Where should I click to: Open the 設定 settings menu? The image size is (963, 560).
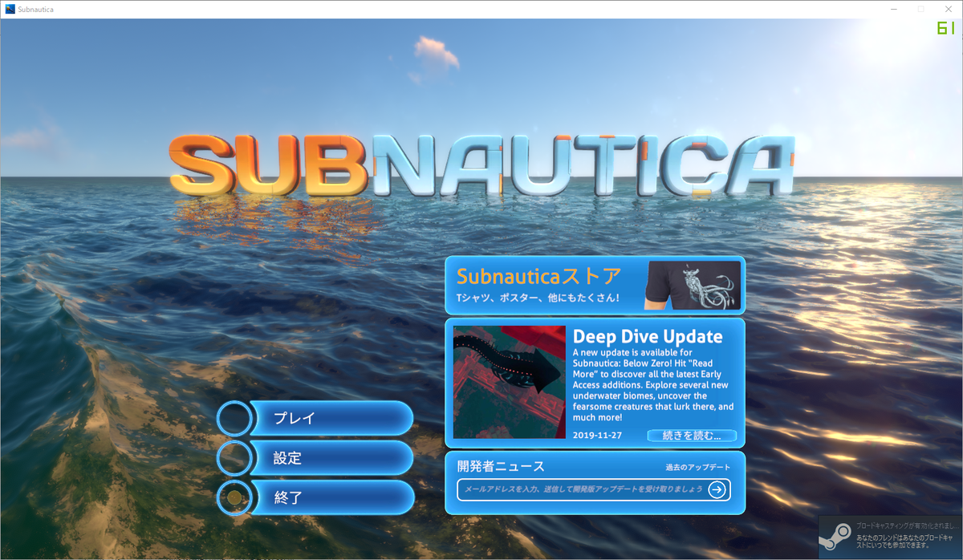[332, 458]
